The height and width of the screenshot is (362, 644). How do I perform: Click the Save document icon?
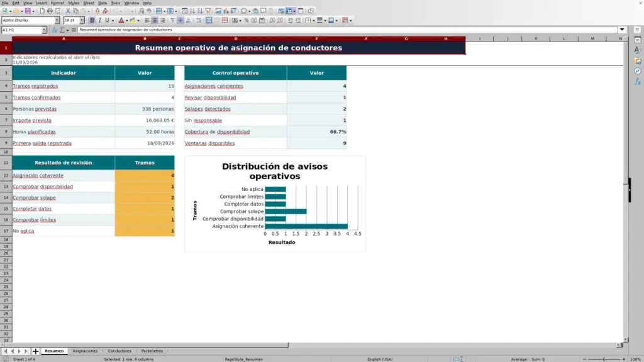click(x=28, y=11)
